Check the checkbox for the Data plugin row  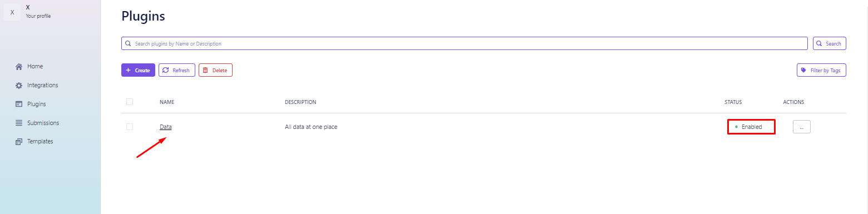click(130, 127)
